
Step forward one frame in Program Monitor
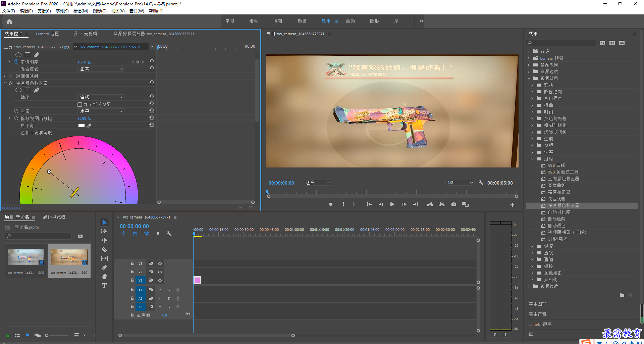point(404,204)
